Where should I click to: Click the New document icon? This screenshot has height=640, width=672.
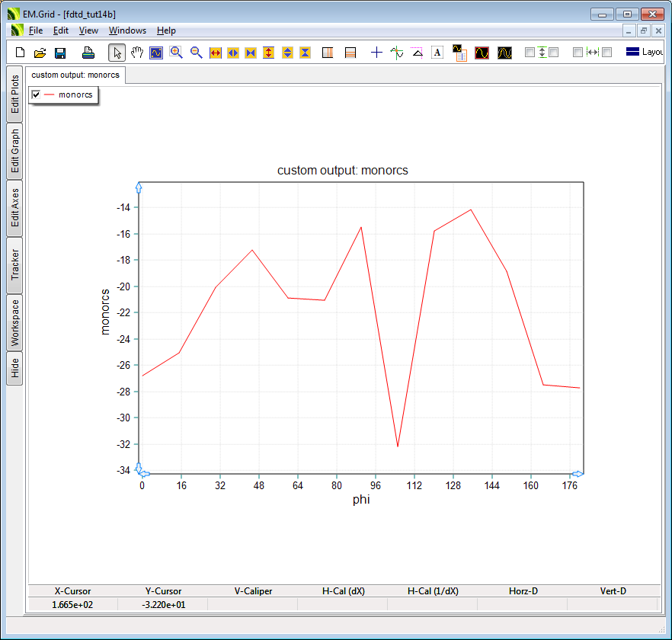21,53
